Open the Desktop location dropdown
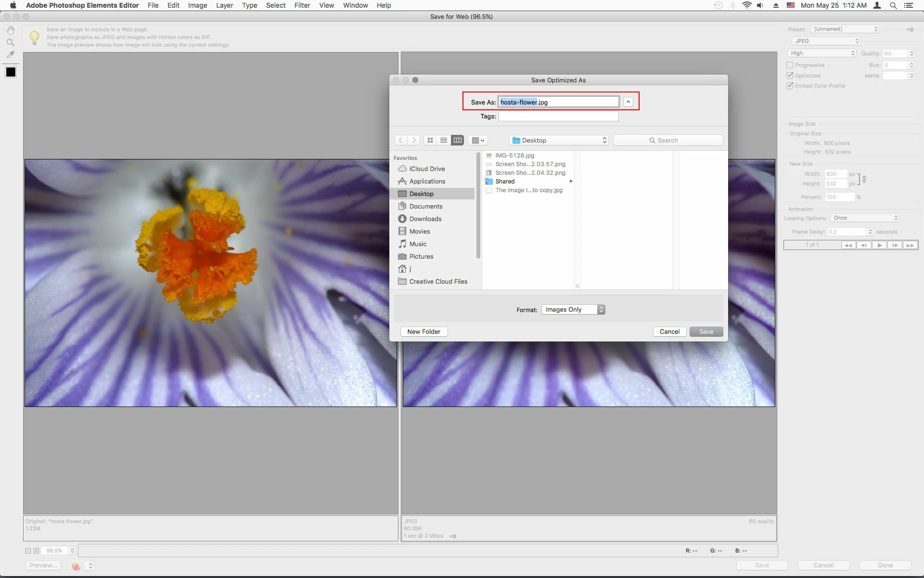The image size is (924, 578). coord(559,140)
